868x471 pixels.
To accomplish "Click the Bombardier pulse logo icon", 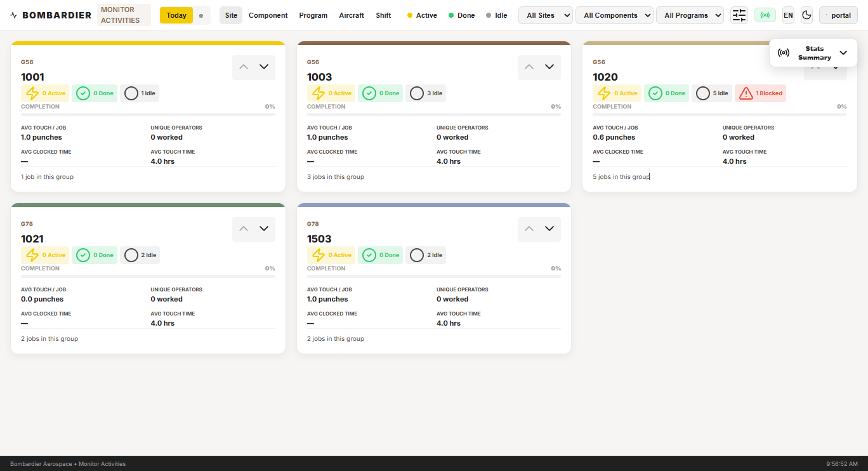I will pyautogui.click(x=15, y=15).
